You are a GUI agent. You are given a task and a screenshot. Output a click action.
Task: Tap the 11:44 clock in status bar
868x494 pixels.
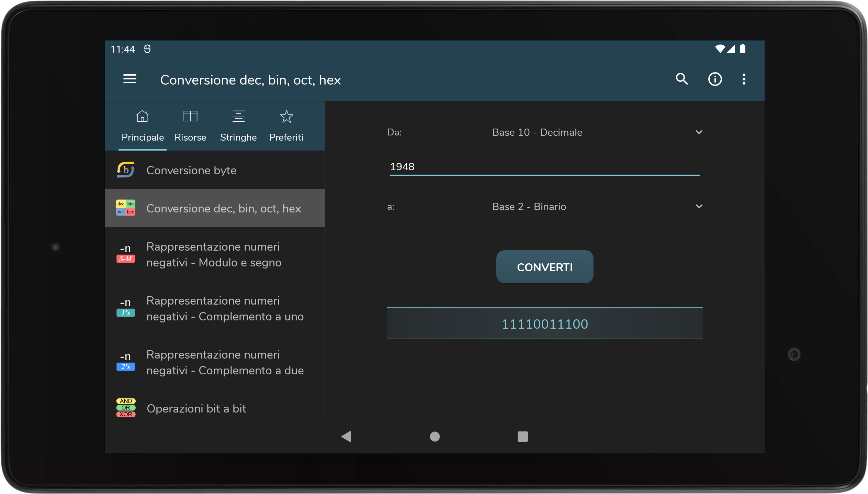pyautogui.click(x=123, y=50)
